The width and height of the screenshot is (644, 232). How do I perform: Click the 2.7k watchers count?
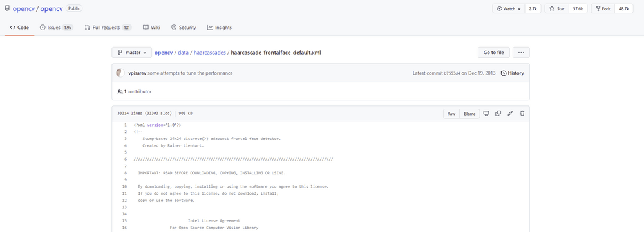click(x=533, y=8)
